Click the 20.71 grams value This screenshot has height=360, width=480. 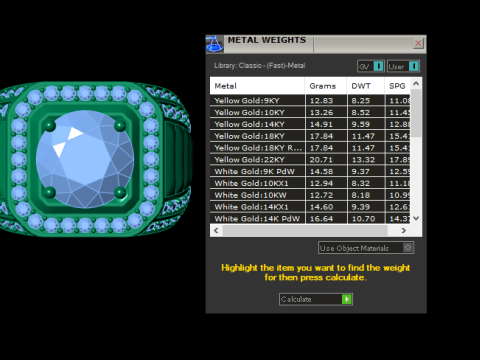click(x=321, y=160)
